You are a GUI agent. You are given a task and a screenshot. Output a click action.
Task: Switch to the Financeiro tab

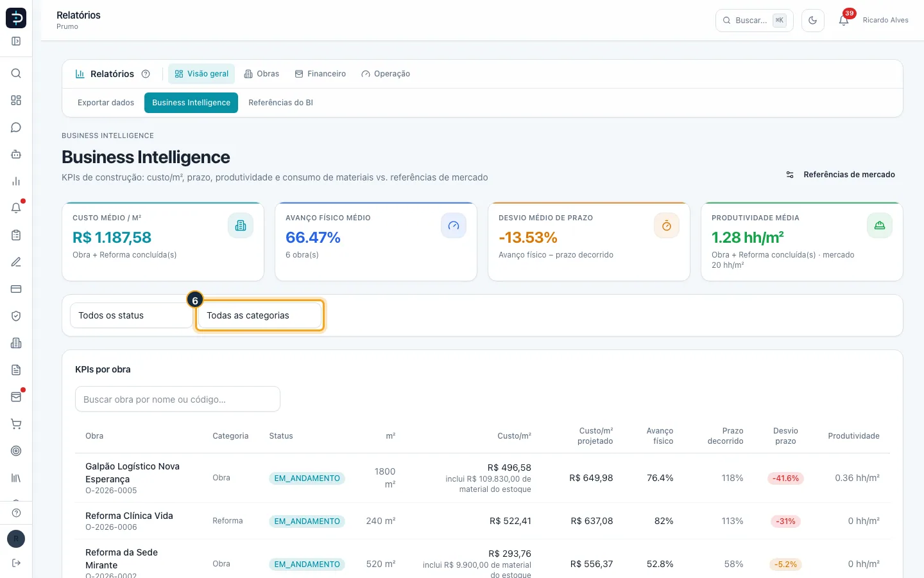pos(320,74)
